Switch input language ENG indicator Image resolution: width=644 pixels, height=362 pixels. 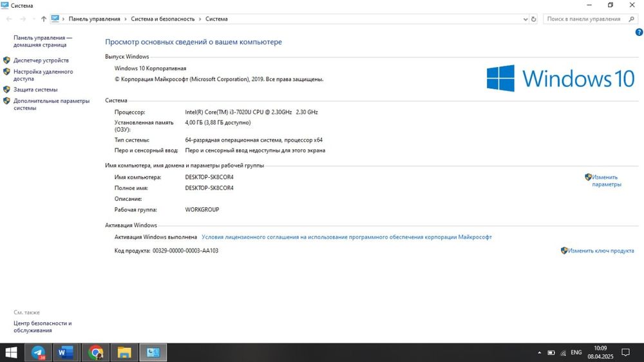coord(576,352)
